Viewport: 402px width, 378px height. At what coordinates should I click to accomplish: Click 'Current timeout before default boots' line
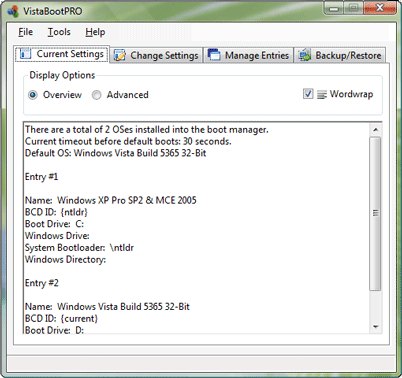(128, 141)
